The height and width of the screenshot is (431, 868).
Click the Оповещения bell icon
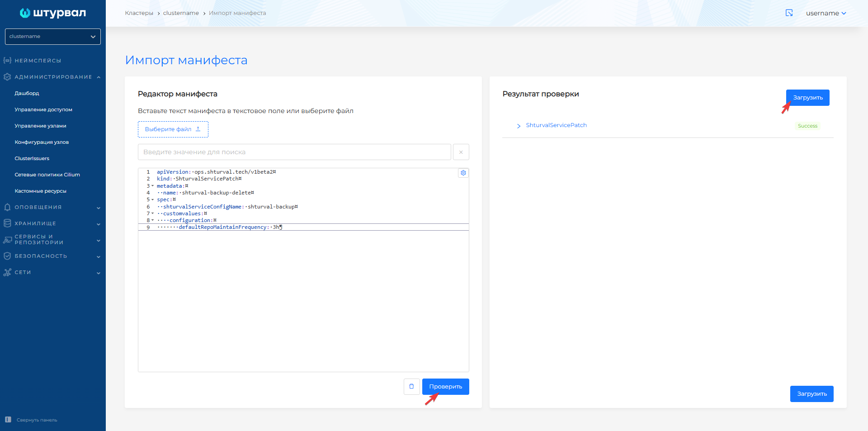[7, 207]
